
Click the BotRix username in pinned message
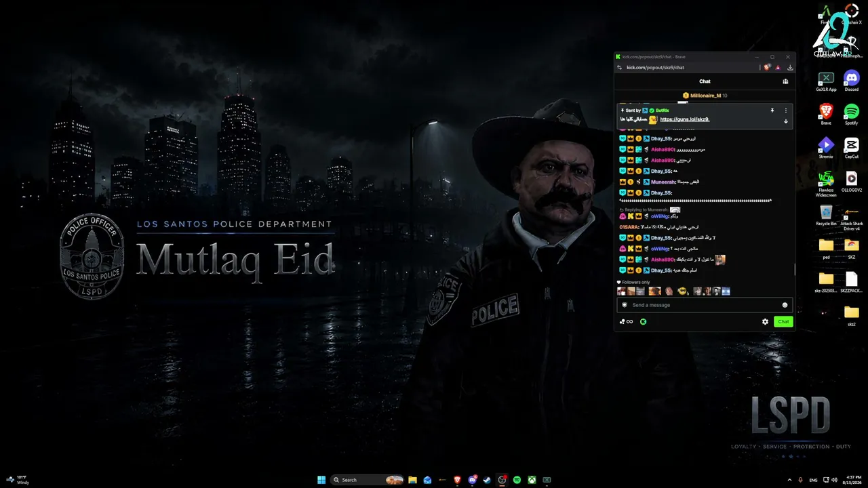663,110
